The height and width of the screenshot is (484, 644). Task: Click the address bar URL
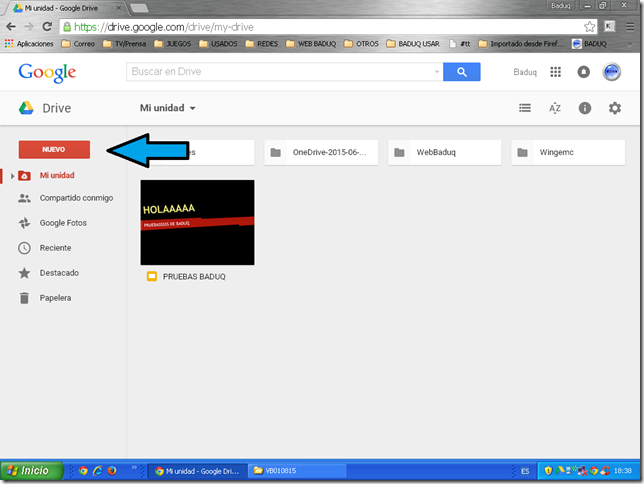pos(164,27)
